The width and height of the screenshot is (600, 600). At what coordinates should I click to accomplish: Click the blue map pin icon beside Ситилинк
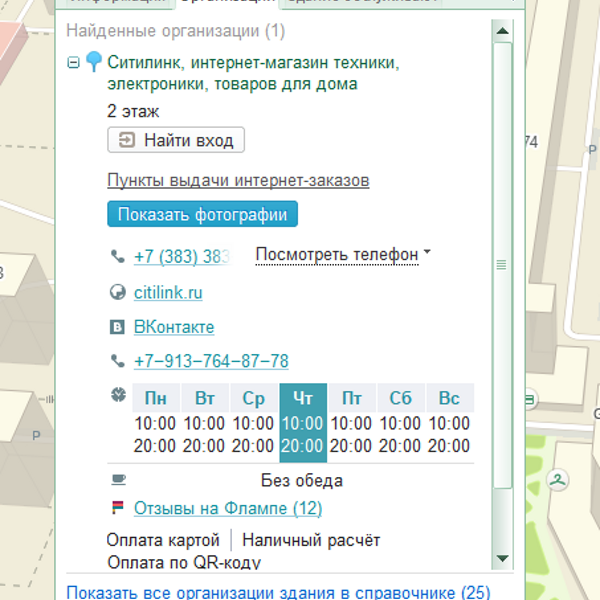click(x=94, y=61)
